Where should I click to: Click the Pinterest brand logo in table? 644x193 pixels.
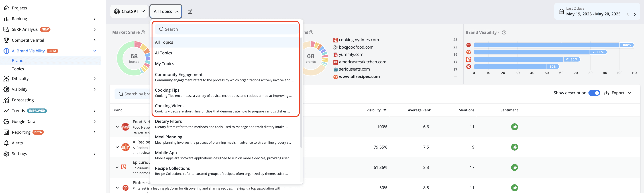tap(125, 188)
